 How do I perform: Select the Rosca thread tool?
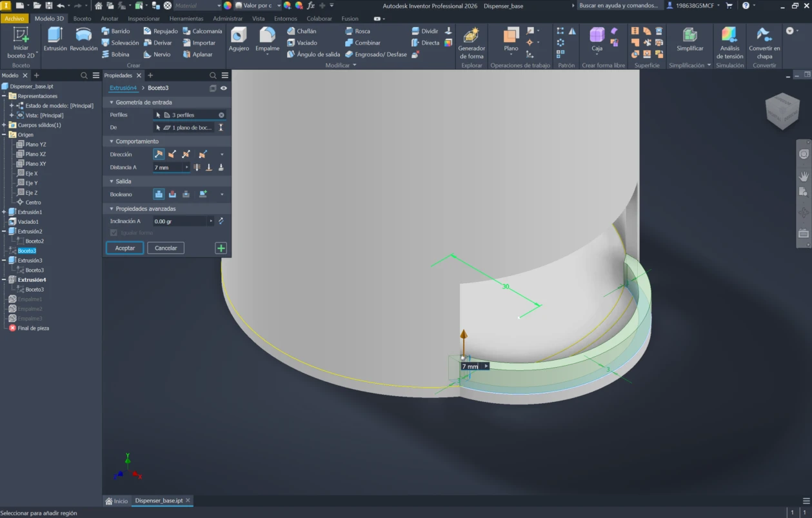(357, 31)
